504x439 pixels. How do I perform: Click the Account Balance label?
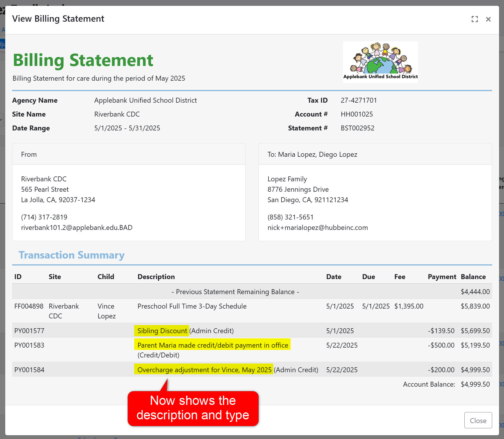(429, 384)
